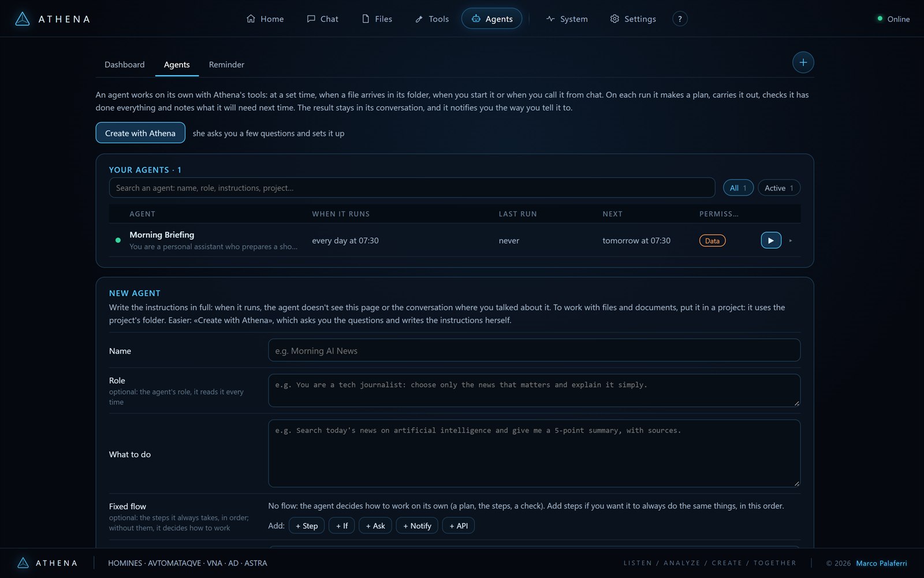Open Marco Palaferri footer link
Screen dimensions: 924x578
(881, 563)
